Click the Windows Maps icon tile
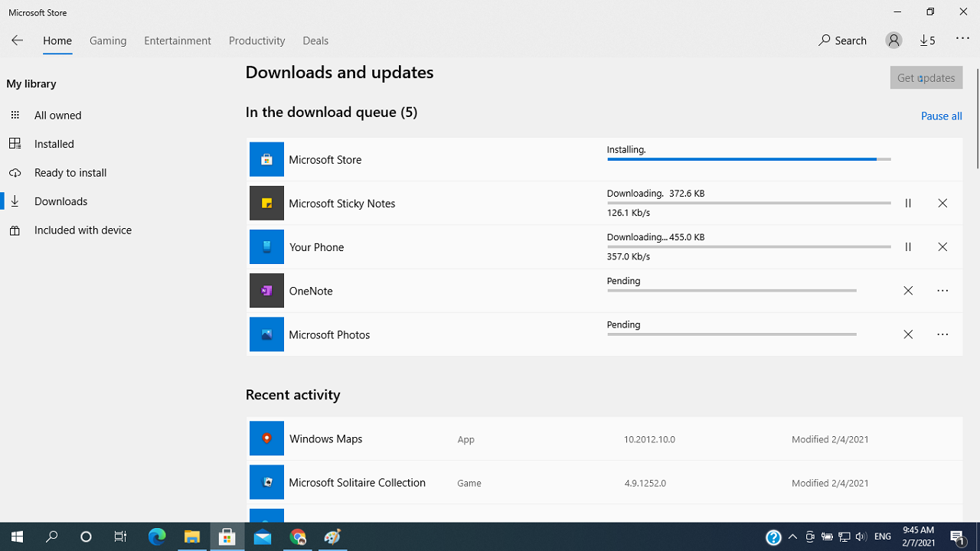This screenshot has height=551, width=980. click(x=266, y=439)
